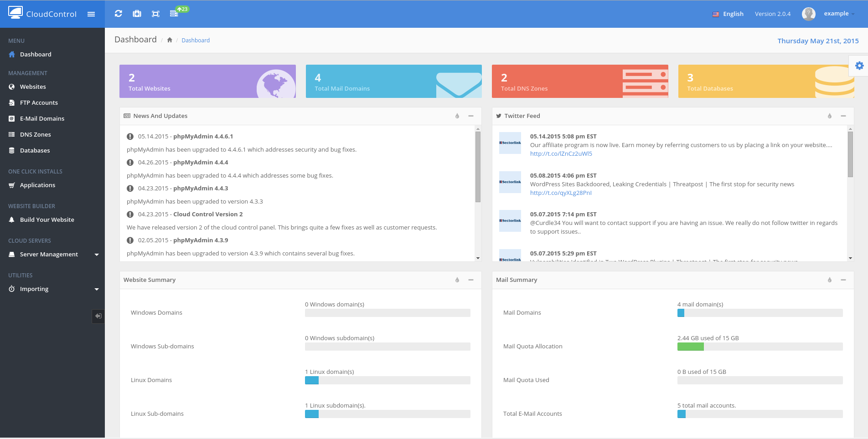Click alert icon beside Cloud Control Version 2

[x=130, y=214]
